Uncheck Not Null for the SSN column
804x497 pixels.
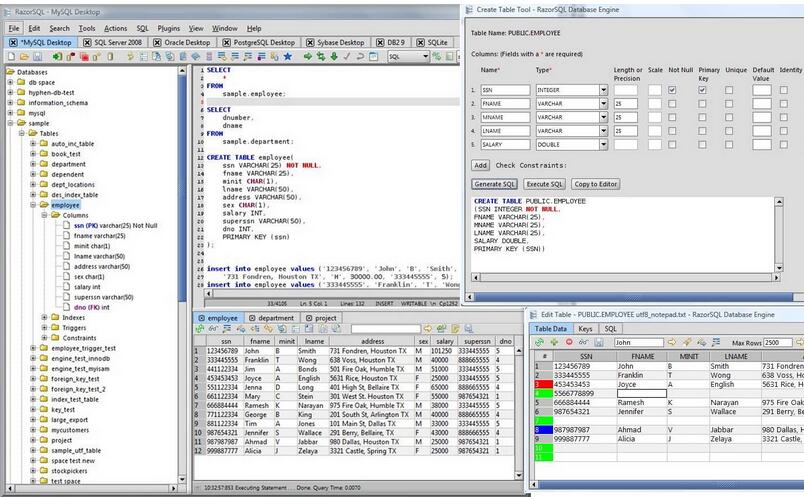pyautogui.click(x=672, y=90)
